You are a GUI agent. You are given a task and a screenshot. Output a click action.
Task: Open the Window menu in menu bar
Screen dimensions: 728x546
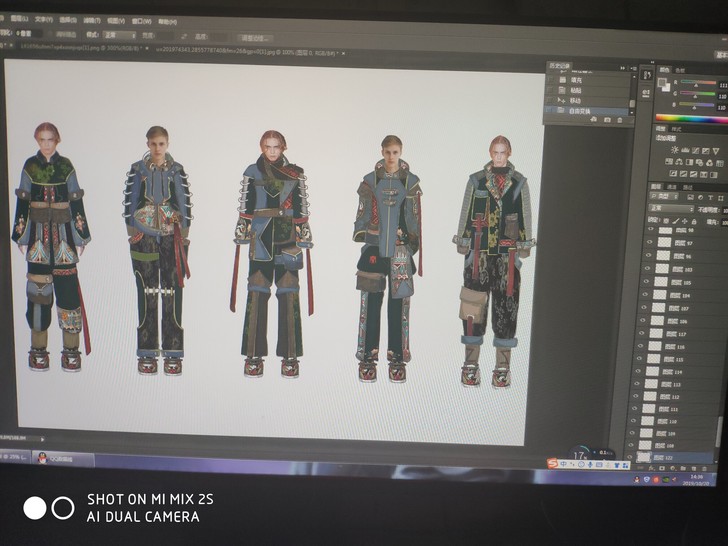pyautogui.click(x=141, y=20)
